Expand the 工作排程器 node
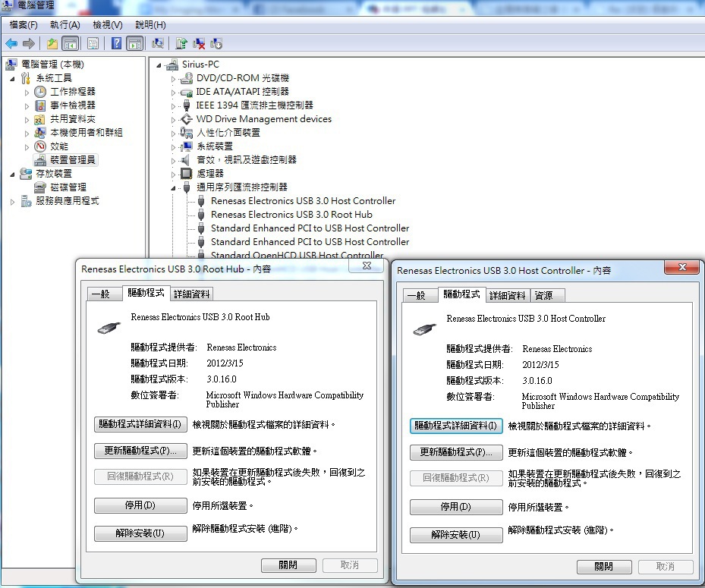Screen dimensions: 705x588 pos(27,93)
